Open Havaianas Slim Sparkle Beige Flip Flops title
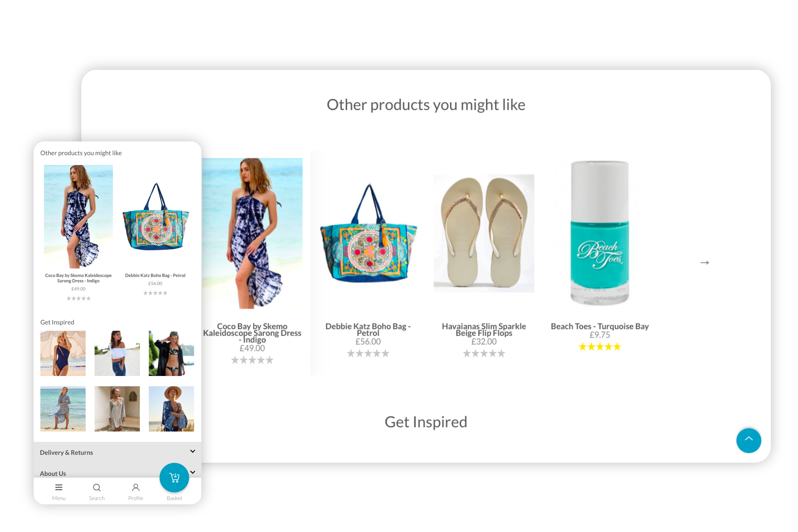The height and width of the screenshot is (532, 798). 484,329
